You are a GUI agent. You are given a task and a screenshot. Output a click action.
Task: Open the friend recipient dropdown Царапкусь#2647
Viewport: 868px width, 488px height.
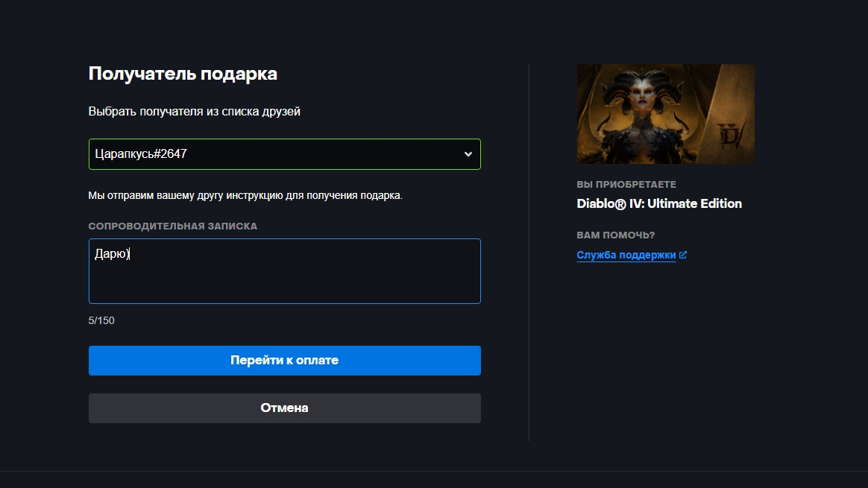[x=285, y=154]
